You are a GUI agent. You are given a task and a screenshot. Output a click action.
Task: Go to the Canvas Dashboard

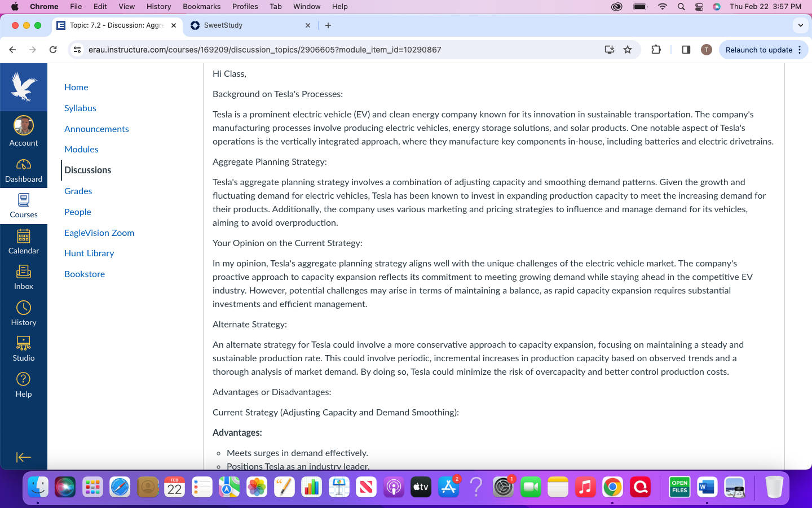(x=24, y=170)
